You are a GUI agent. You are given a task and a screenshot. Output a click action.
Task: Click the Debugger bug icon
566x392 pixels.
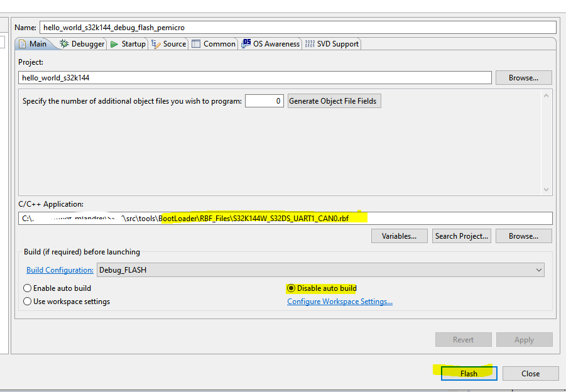coord(64,44)
